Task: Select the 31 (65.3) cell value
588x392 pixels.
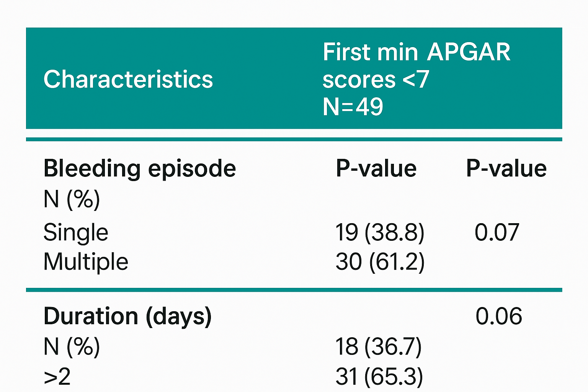Action: pos(379,377)
